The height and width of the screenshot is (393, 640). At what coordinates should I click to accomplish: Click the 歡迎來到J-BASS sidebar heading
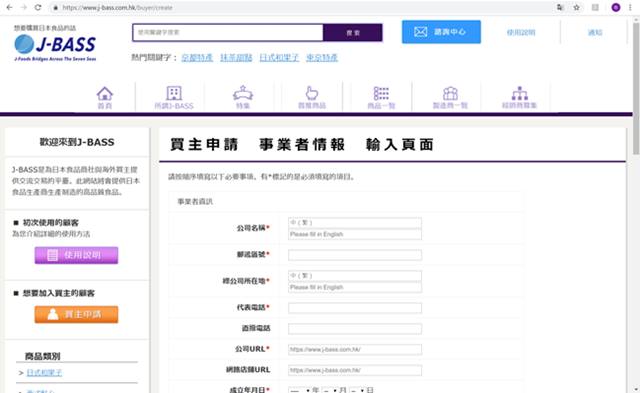(x=77, y=142)
